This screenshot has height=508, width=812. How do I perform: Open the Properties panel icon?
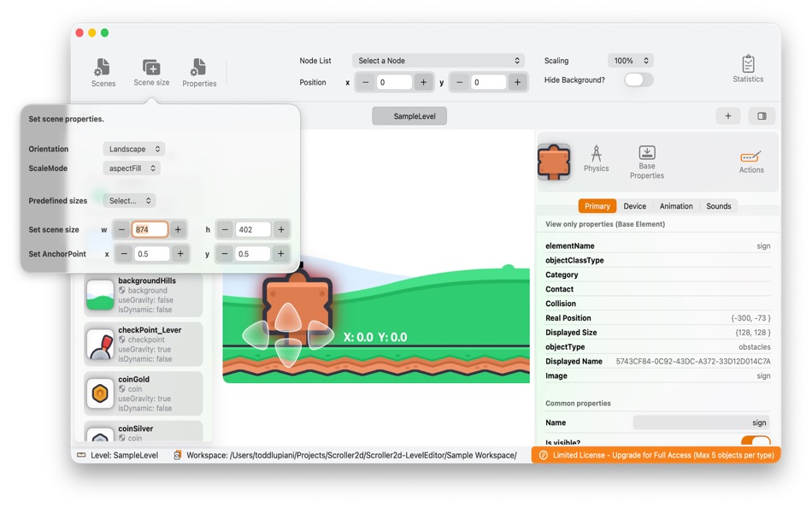click(199, 72)
